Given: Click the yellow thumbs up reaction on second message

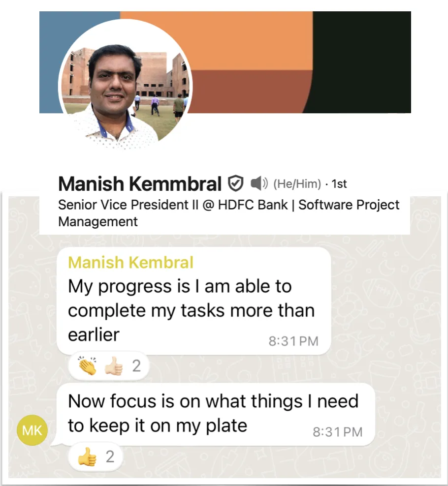Looking at the screenshot, I should point(87,457).
